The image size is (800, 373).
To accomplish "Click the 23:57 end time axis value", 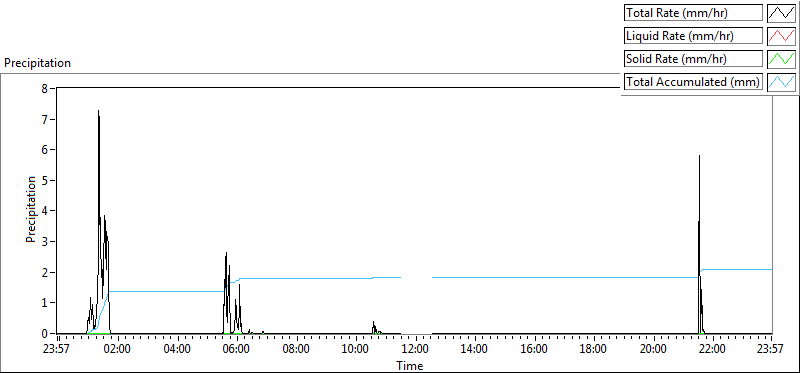I will tap(771, 350).
